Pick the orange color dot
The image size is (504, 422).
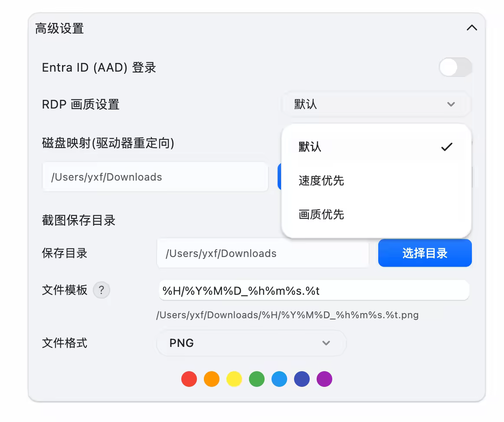point(212,379)
